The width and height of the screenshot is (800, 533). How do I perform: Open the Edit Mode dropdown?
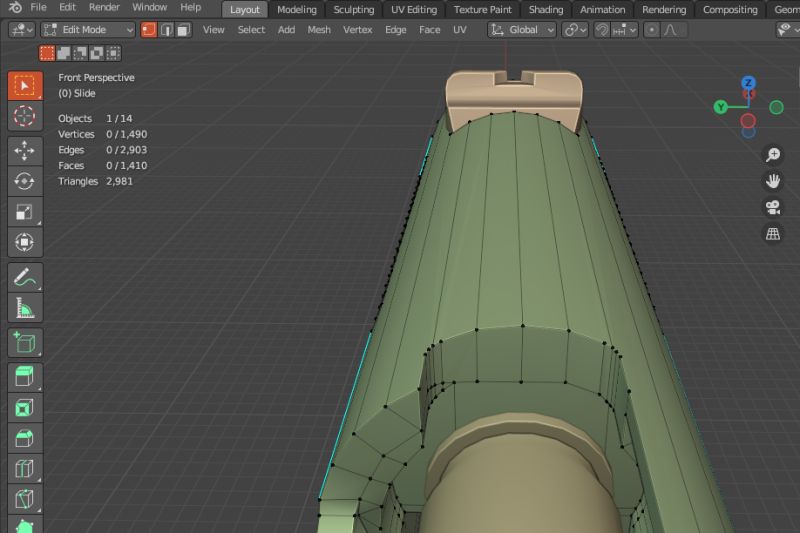(88, 30)
